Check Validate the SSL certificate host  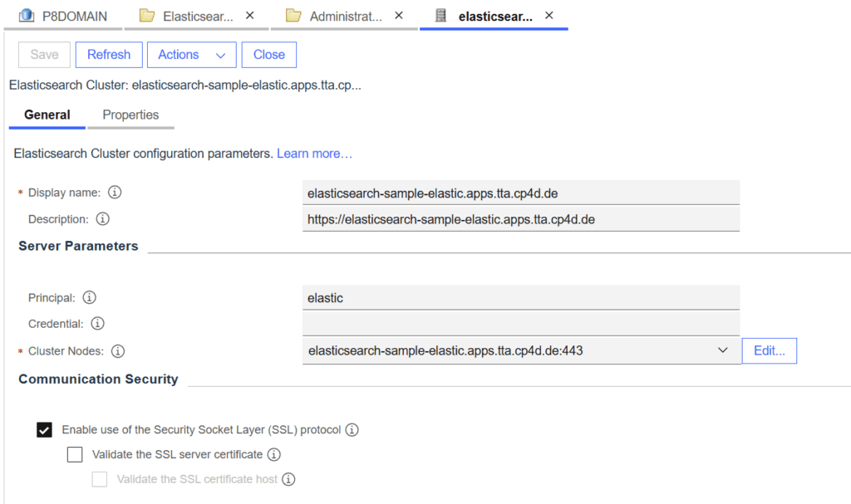point(100,479)
